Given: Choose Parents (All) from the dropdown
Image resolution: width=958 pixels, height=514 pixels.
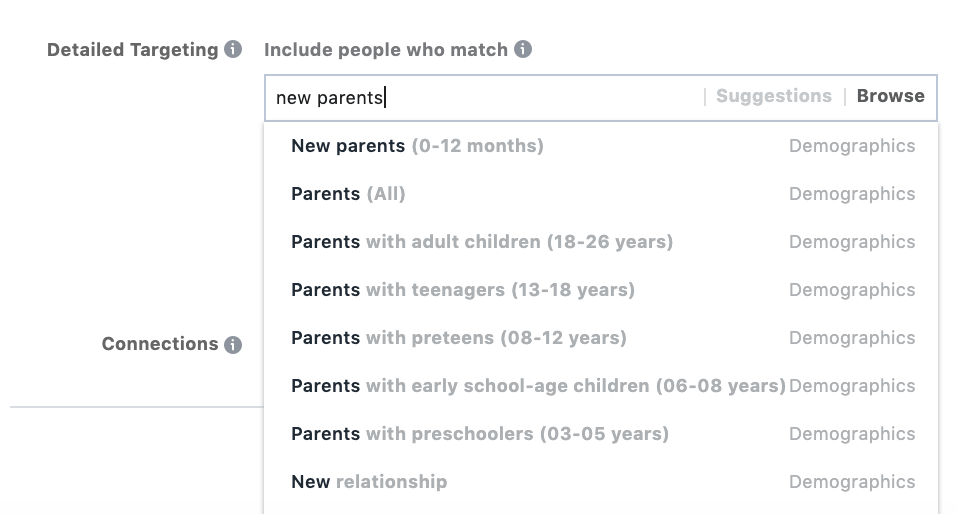Looking at the screenshot, I should (348, 194).
